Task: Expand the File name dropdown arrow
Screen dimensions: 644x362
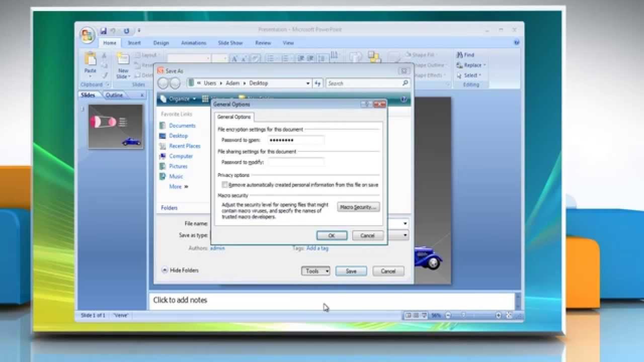Action: coord(406,223)
